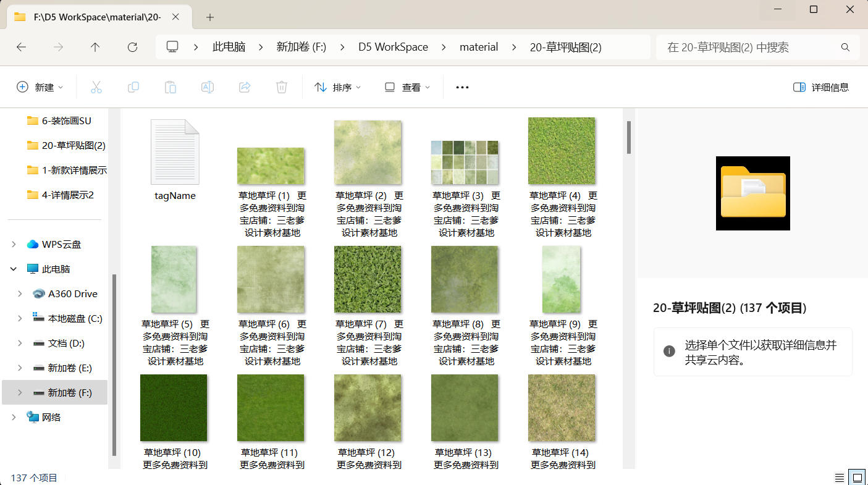The height and width of the screenshot is (485, 868).
Task: Refresh the current folder view
Action: pyautogui.click(x=132, y=47)
